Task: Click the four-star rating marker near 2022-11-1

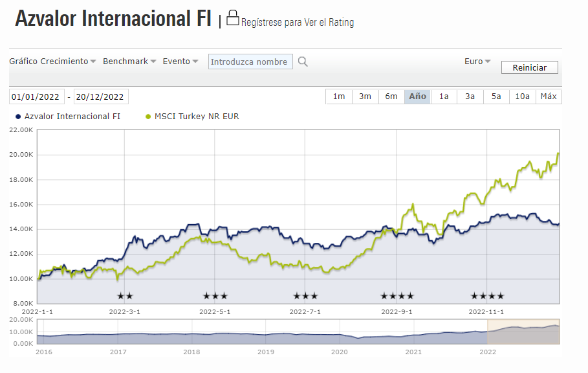Action: [x=487, y=296]
